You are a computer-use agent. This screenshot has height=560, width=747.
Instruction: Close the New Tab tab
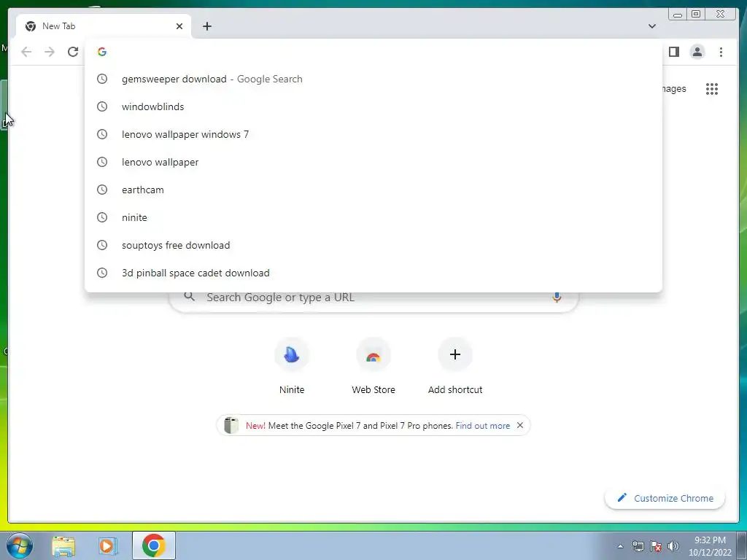(x=179, y=26)
